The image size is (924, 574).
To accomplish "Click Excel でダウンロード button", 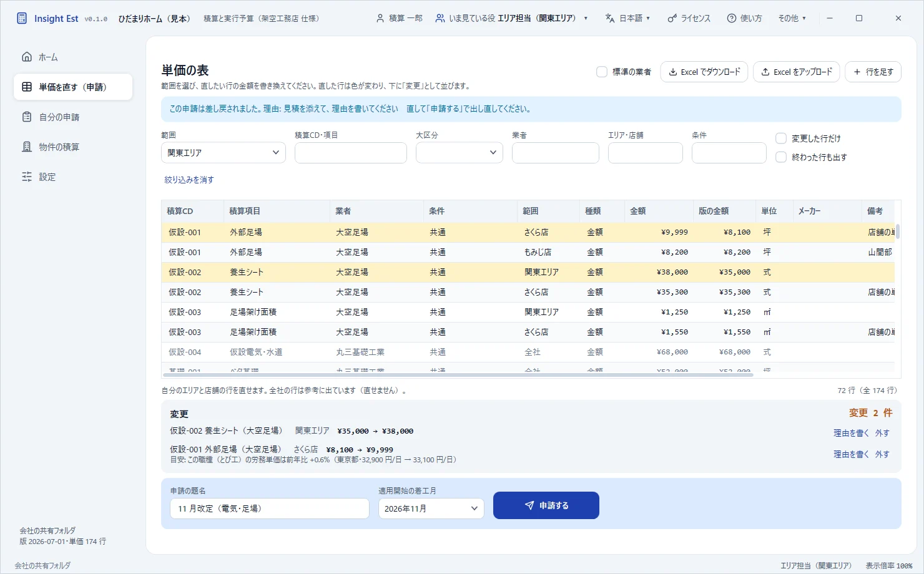I will 704,72.
